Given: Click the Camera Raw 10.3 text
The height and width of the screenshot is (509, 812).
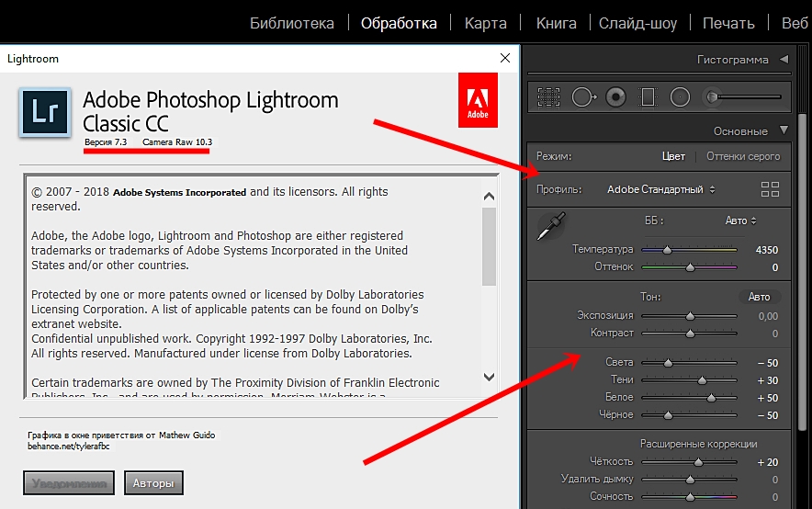Looking at the screenshot, I should [x=177, y=142].
